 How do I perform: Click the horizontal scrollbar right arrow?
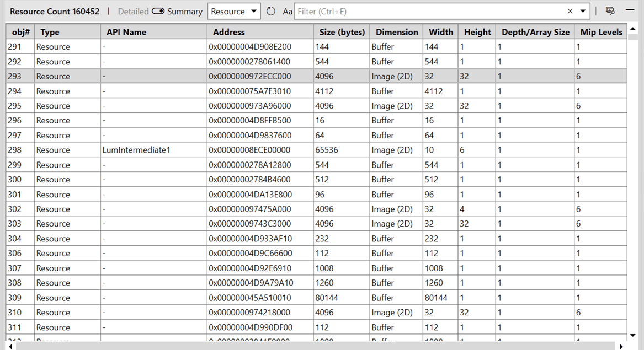pyautogui.click(x=621, y=346)
